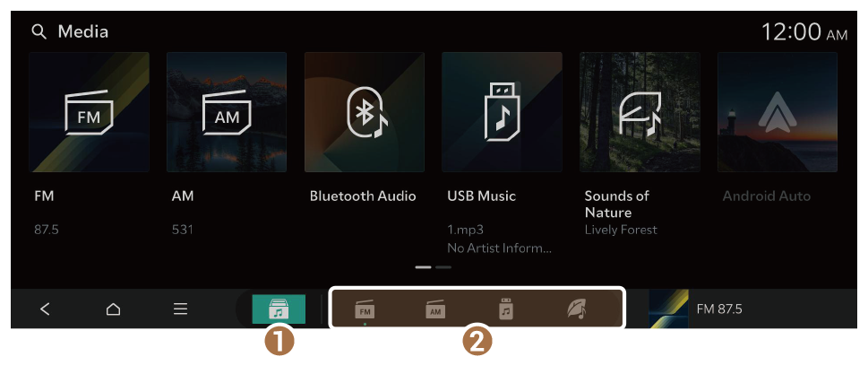The width and height of the screenshot is (868, 374).
Task: Open Bluetooth Audio source icon
Action: [365, 112]
